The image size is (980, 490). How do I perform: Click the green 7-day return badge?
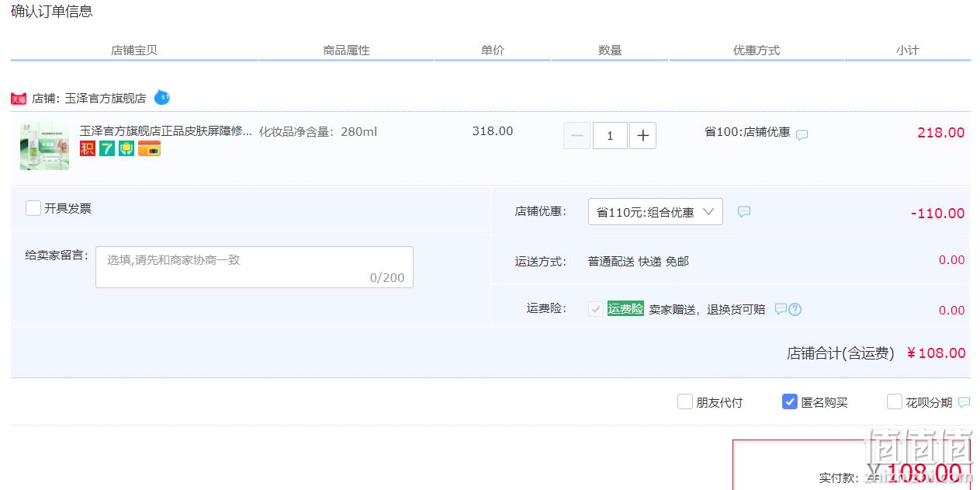tap(107, 148)
